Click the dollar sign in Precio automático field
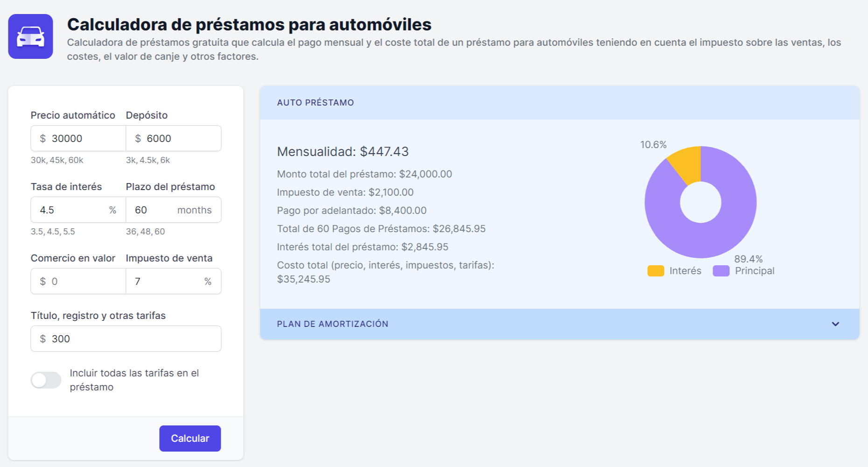Image resolution: width=868 pixels, height=467 pixels. (43, 139)
